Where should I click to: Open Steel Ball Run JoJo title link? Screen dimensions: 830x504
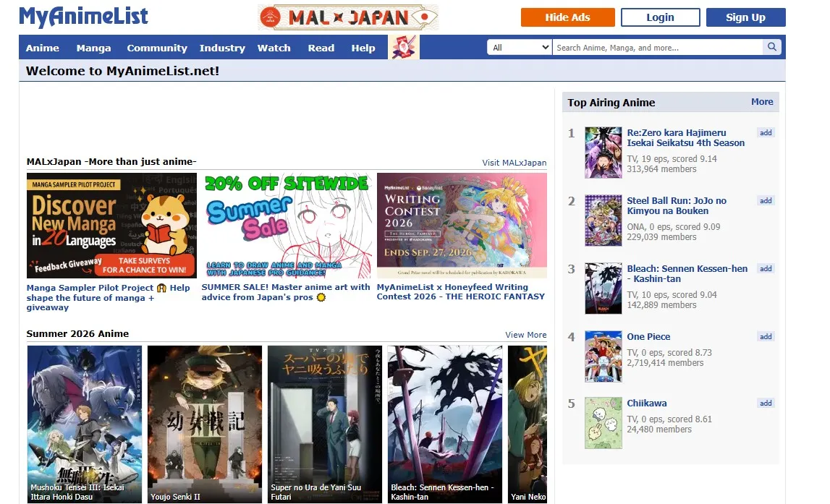coord(677,206)
